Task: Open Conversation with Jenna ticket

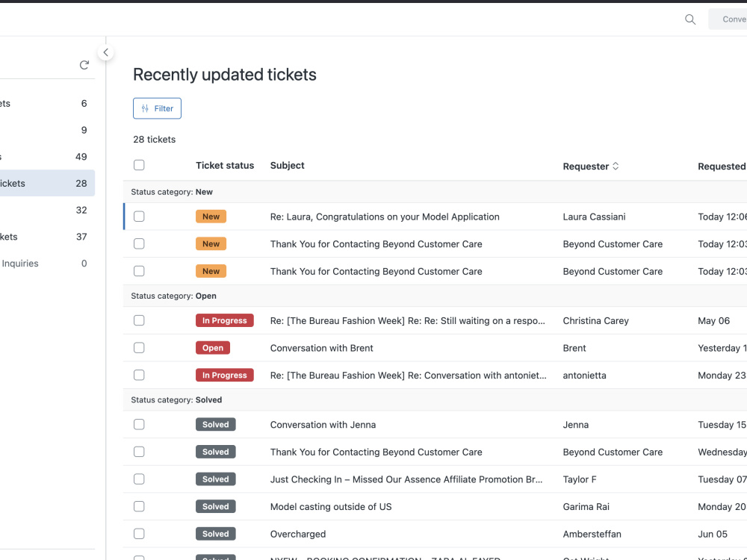Action: coord(323,425)
